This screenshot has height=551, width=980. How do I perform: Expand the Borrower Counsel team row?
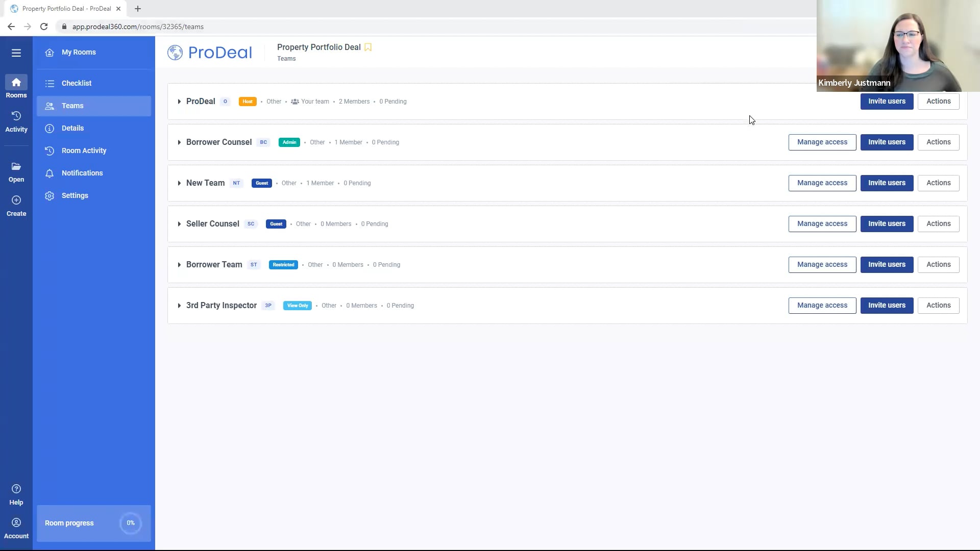(179, 142)
